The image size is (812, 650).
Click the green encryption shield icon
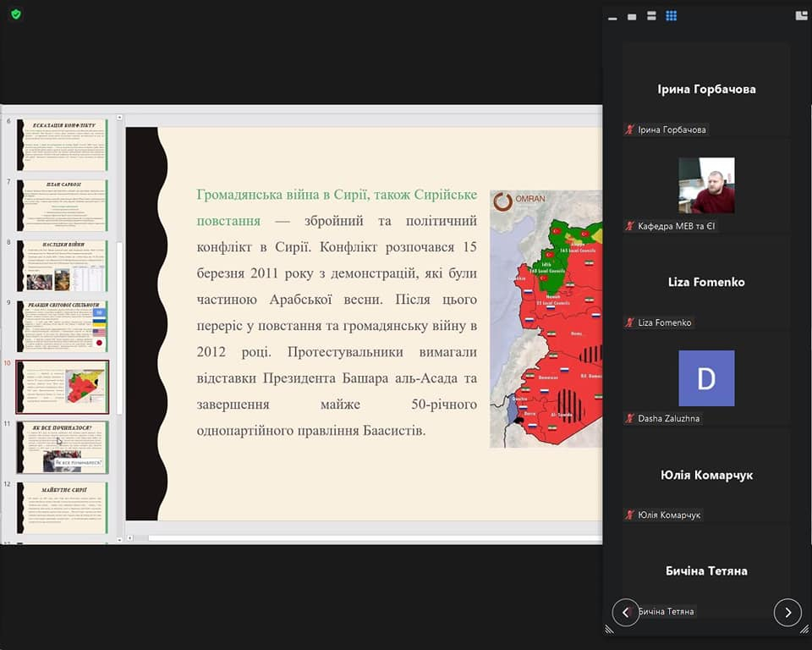point(16,14)
